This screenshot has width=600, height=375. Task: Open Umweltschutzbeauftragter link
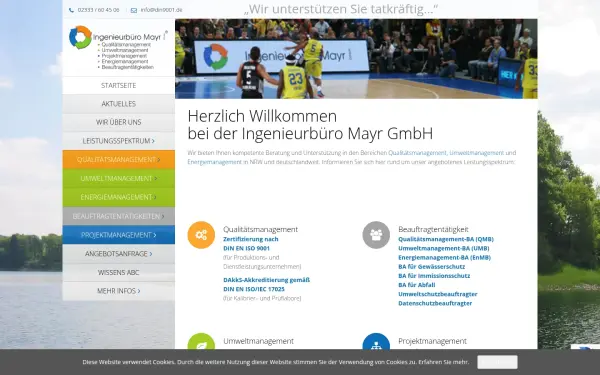click(438, 294)
